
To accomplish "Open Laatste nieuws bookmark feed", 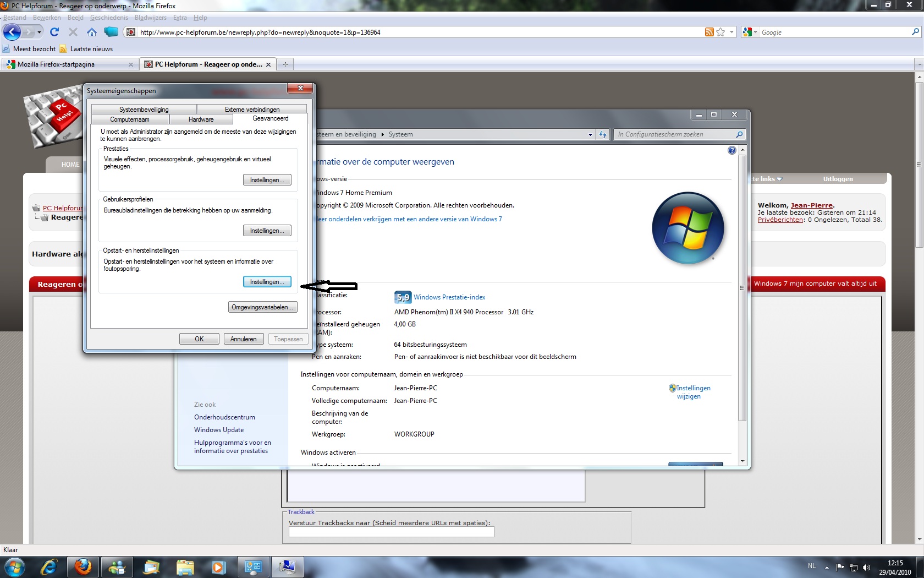I will [86, 49].
